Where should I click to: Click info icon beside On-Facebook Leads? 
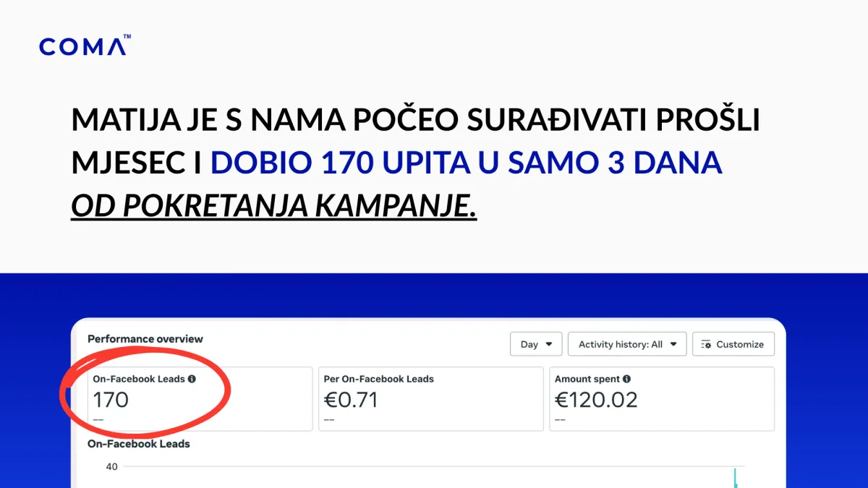point(192,379)
